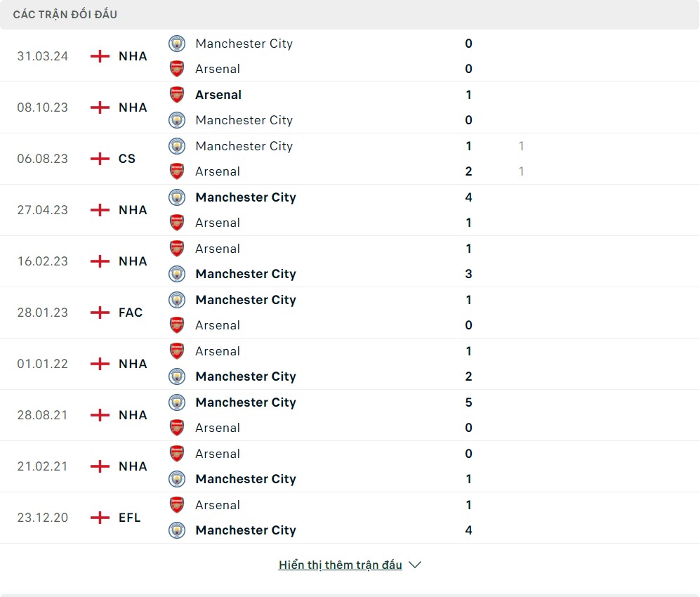Click Manchester City crest in 31.03.24 match
The image size is (700, 597).
coord(177,44)
